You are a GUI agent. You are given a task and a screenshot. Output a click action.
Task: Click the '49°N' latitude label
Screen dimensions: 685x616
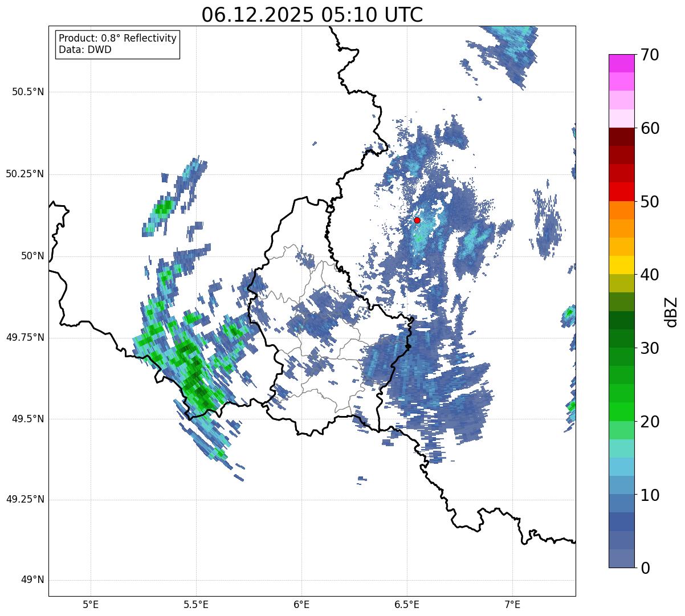point(32,580)
